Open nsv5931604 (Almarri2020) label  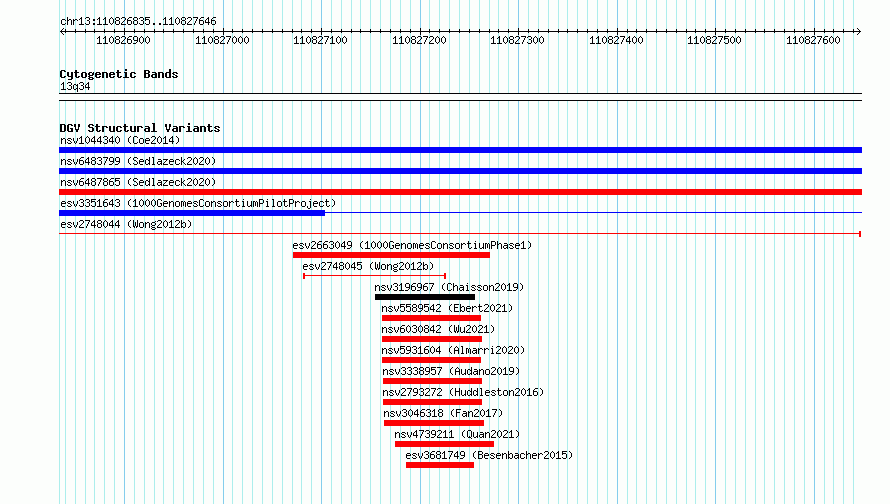453,350
